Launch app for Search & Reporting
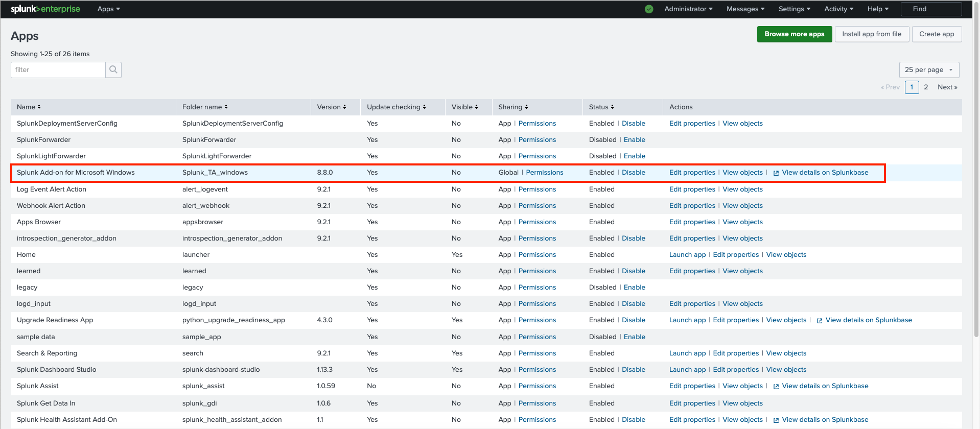980x429 pixels. tap(687, 353)
